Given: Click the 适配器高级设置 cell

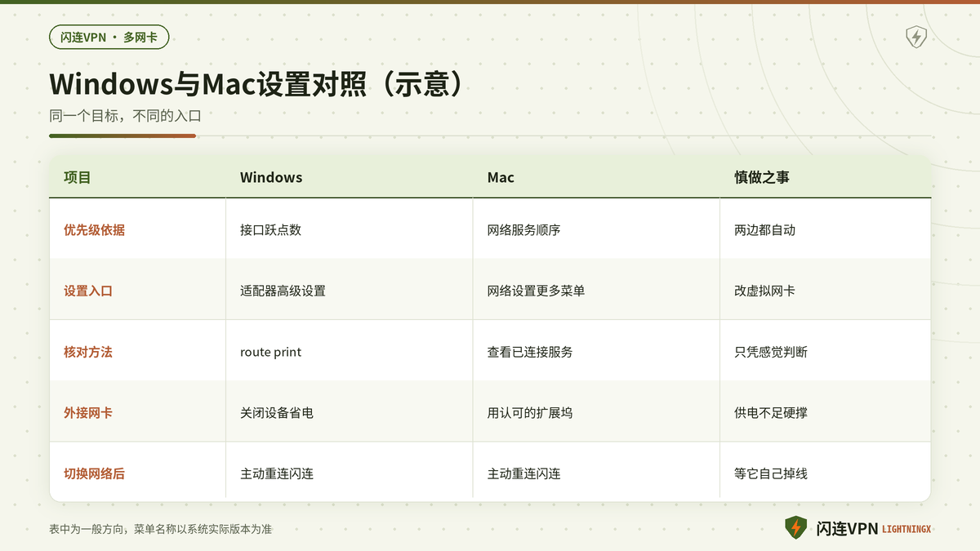Looking at the screenshot, I should pyautogui.click(x=283, y=291).
